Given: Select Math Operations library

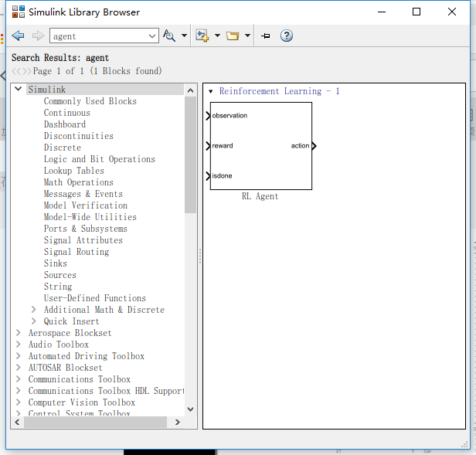Looking at the screenshot, I should 79,182.
